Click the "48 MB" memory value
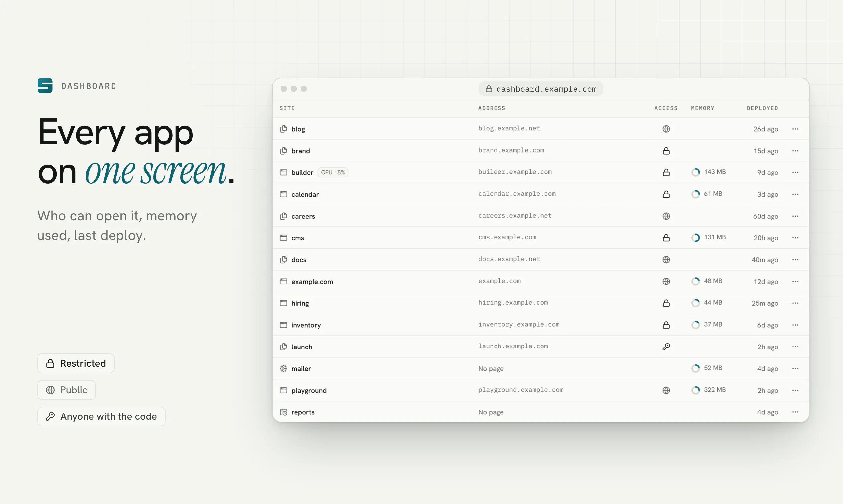 point(713,281)
